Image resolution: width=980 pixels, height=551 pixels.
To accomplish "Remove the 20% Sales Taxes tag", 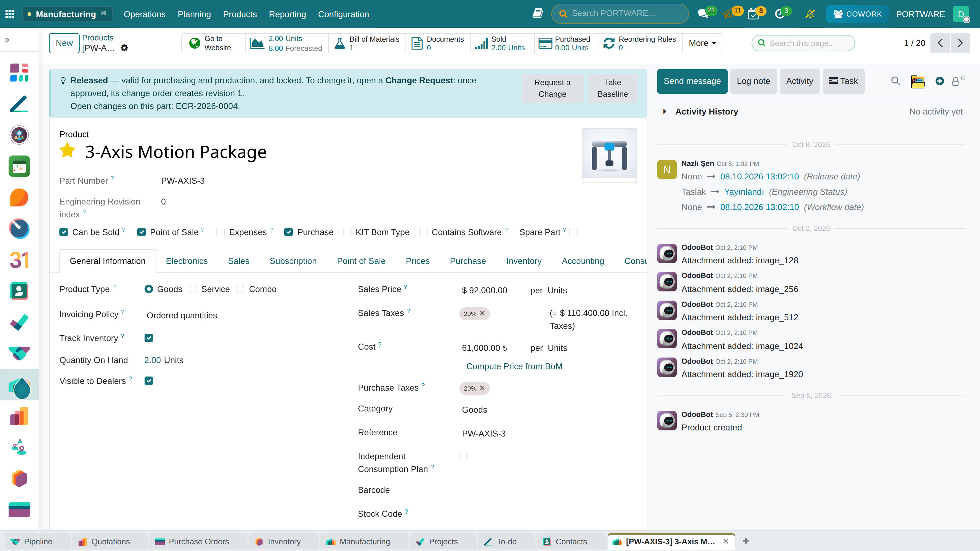I will point(482,313).
